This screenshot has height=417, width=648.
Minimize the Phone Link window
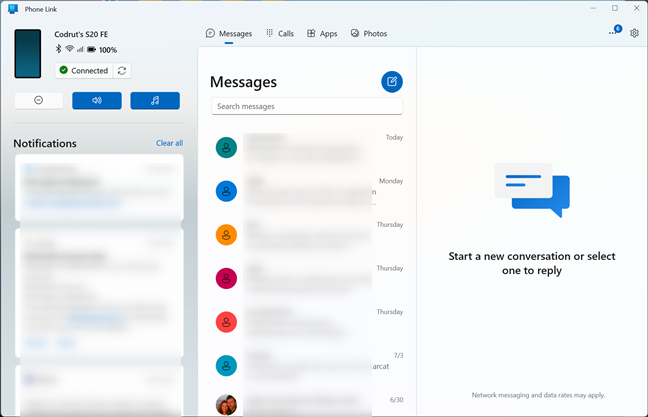click(593, 8)
